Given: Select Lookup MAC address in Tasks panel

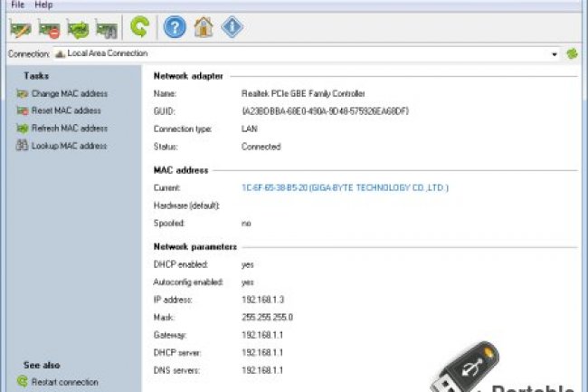Looking at the screenshot, I should coord(69,146).
